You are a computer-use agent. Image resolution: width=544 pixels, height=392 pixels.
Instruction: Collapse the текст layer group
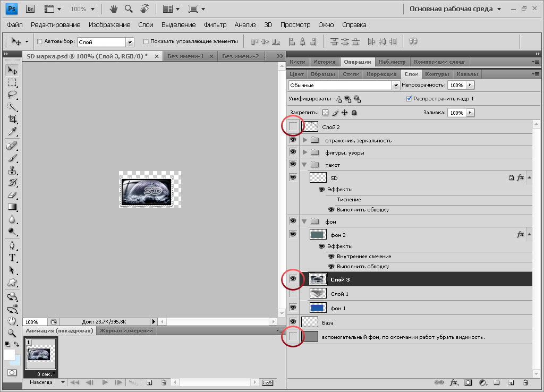click(x=304, y=165)
